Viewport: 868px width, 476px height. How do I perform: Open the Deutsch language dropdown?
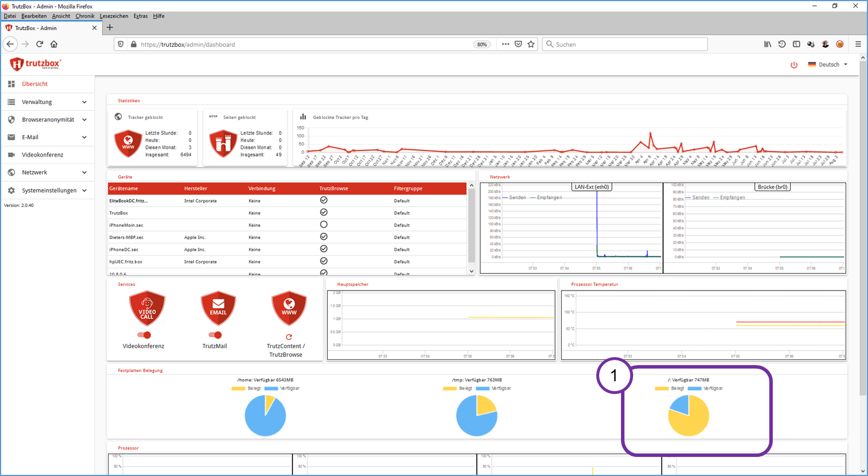pyautogui.click(x=828, y=65)
